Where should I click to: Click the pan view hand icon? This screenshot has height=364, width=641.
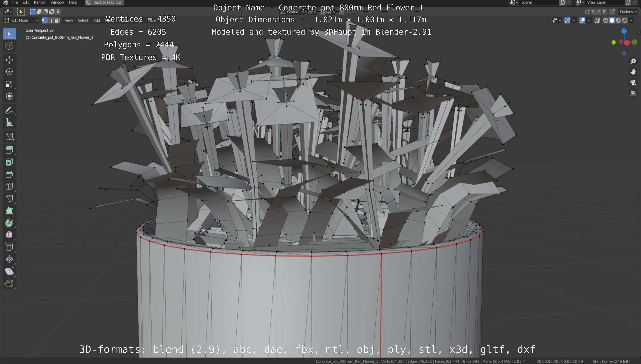pos(633,72)
